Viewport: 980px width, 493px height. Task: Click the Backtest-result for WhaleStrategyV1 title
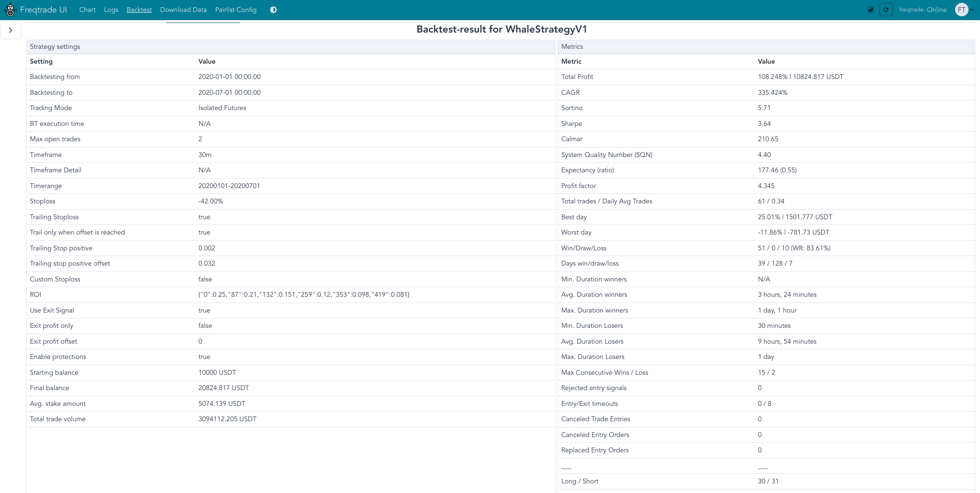[501, 29]
